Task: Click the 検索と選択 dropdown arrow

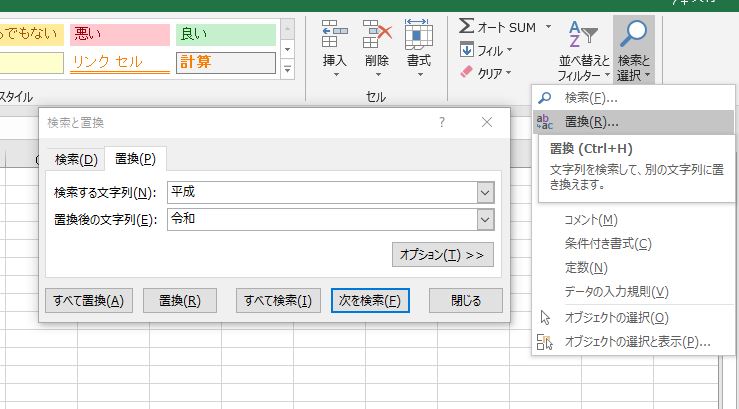Action: (647, 75)
